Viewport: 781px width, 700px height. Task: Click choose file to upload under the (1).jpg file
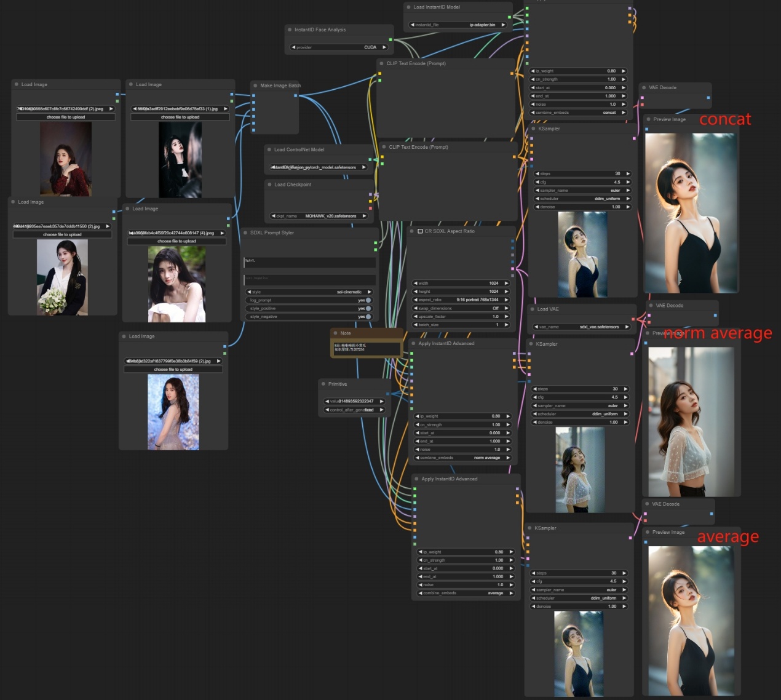(180, 117)
